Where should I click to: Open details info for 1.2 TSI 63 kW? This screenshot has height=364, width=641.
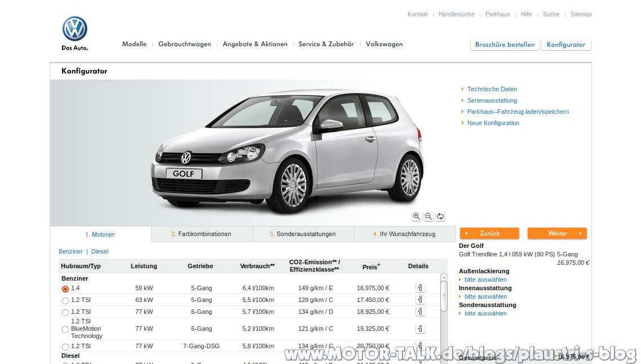click(x=420, y=299)
